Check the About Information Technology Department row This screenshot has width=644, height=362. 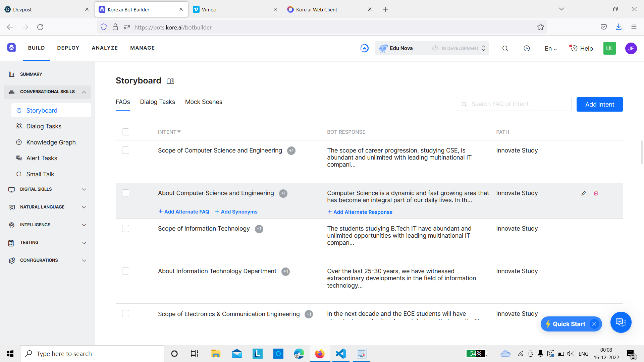(x=125, y=271)
